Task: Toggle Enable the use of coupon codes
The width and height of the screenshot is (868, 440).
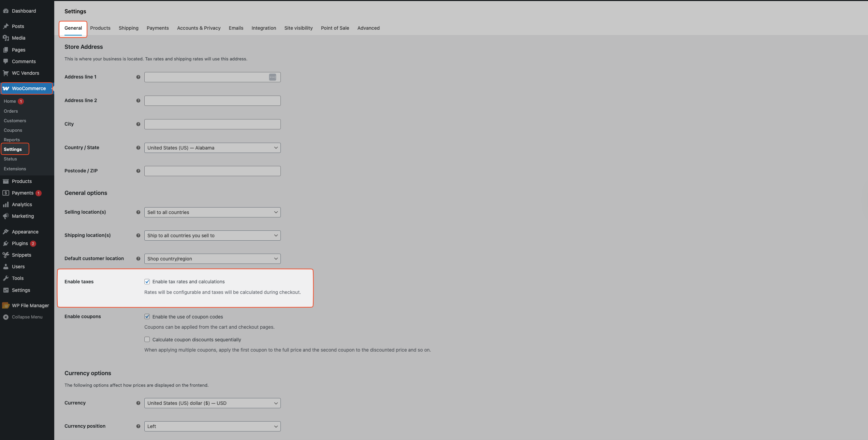Action: 147,317
